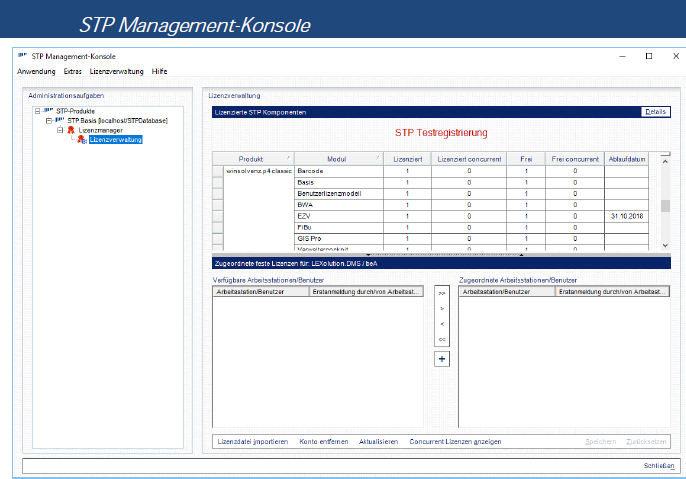Remove all users with << button
This screenshot has height=479, width=686.
pyautogui.click(x=442, y=339)
